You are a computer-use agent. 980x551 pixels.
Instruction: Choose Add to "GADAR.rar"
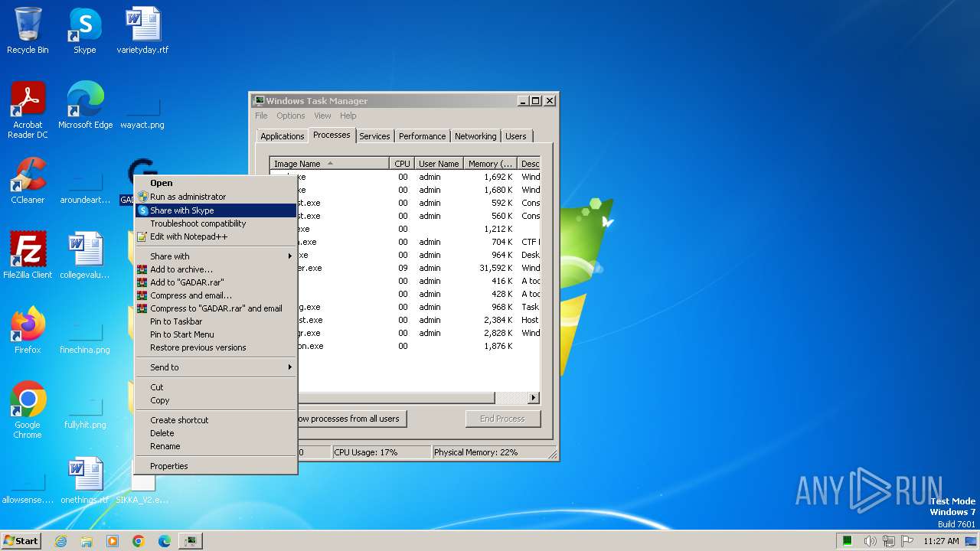[216, 282]
